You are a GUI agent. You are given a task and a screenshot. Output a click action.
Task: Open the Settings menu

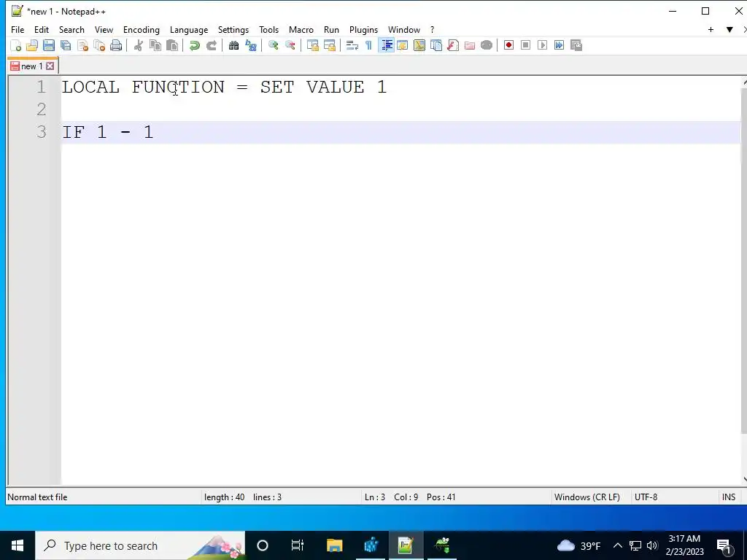click(233, 29)
